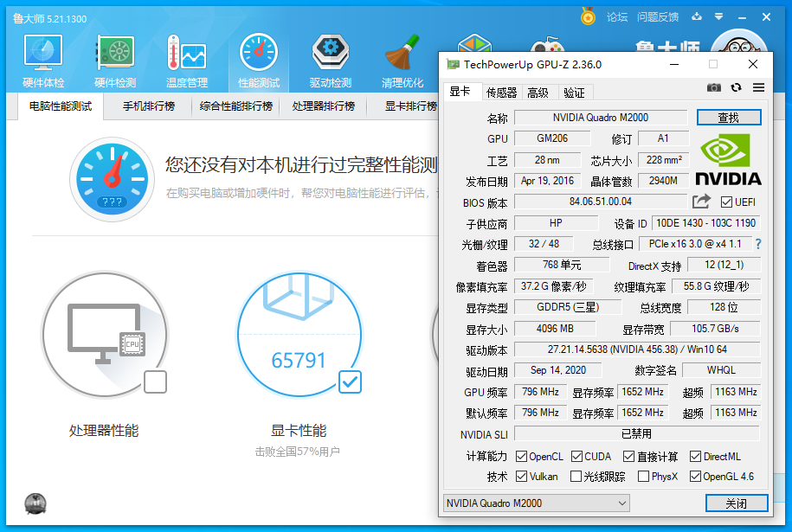Open 论坛 forum link
The width and height of the screenshot is (792, 532).
click(x=617, y=17)
